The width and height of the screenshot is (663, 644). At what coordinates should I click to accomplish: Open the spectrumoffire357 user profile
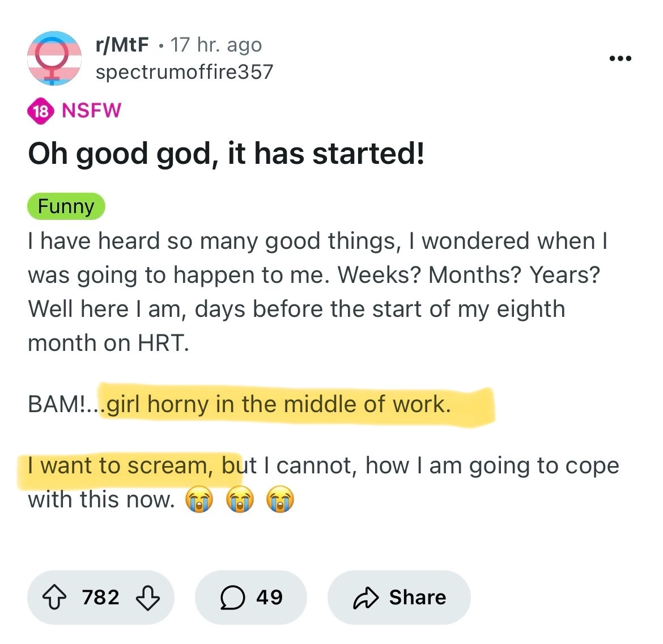pyautogui.click(x=184, y=72)
